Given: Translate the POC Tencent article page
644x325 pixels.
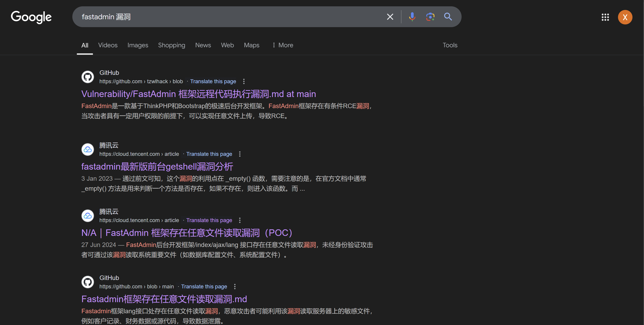Looking at the screenshot, I should coord(209,220).
